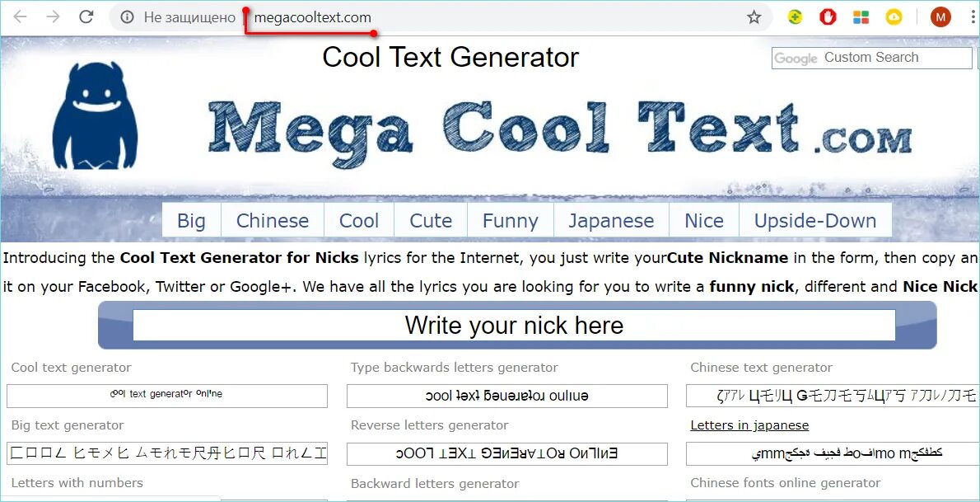980x502 pixels.
Task: Open Chrome's three-dot menu
Action: tap(973, 17)
